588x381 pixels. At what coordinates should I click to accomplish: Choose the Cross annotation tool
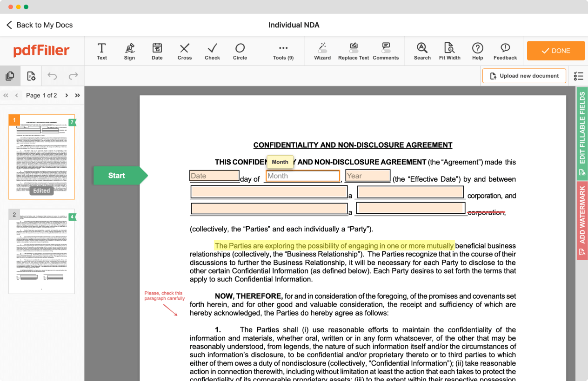tap(184, 51)
